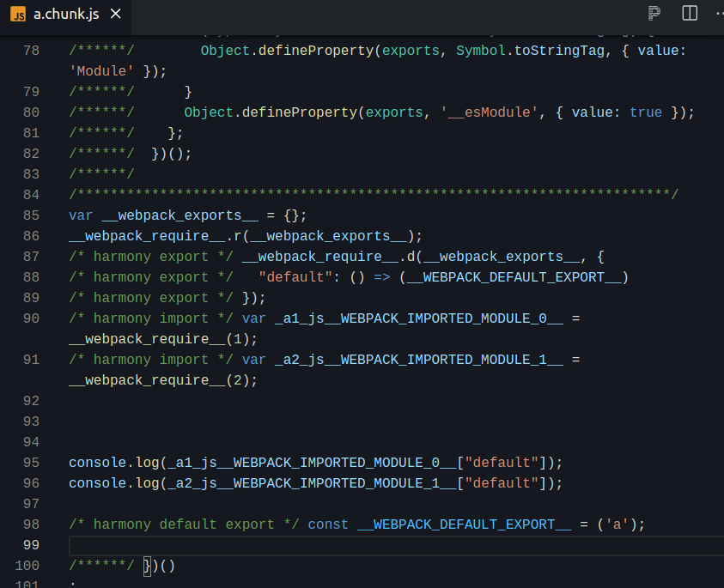Click line number 85 in the gutter
Image resolution: width=724 pixels, height=588 pixels.
pyautogui.click(x=31, y=215)
